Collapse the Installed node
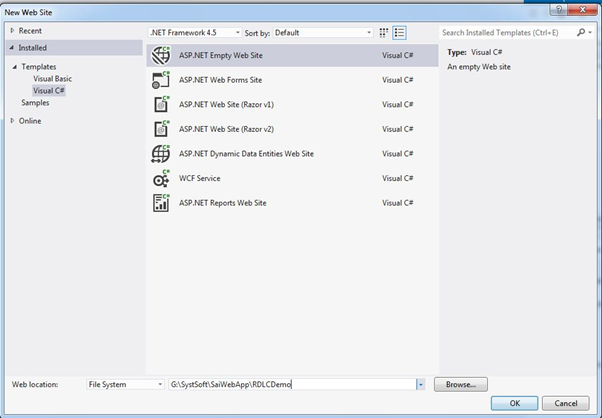The height and width of the screenshot is (418, 602). 12,48
